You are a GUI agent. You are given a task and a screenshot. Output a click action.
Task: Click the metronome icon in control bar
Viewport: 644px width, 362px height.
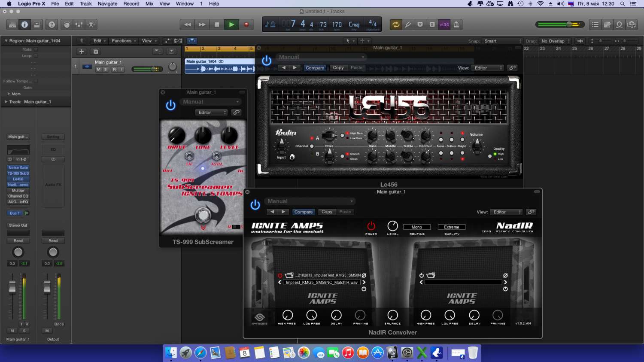click(456, 24)
